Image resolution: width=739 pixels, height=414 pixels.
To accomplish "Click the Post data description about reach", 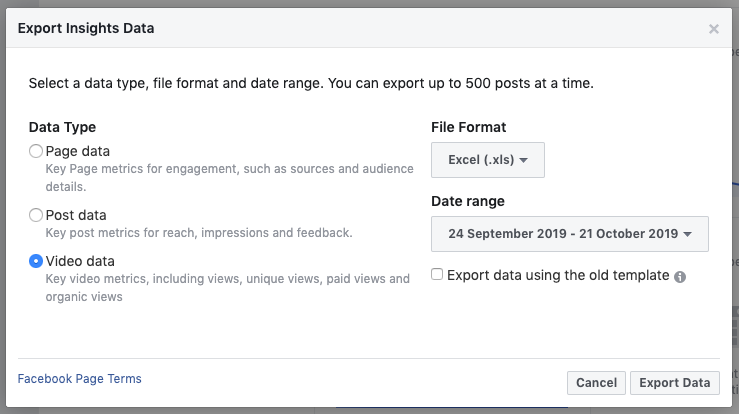I will (x=199, y=233).
